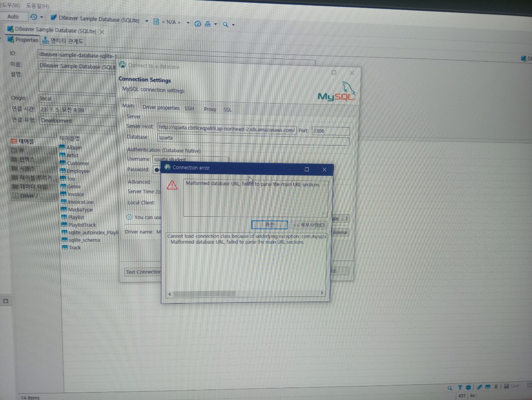The image size is (532, 400).
Task: Click the Username input field
Action: (191, 160)
